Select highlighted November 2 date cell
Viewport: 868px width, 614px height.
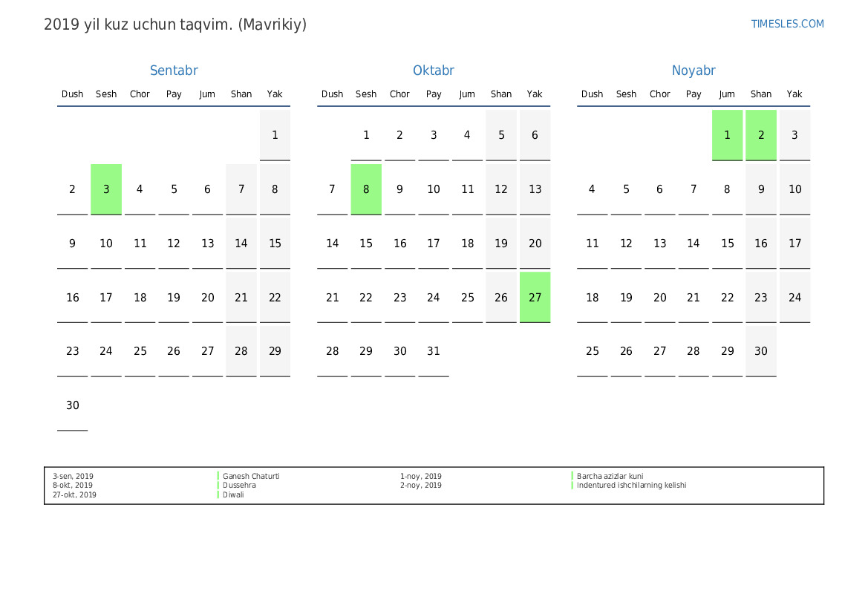[761, 135]
